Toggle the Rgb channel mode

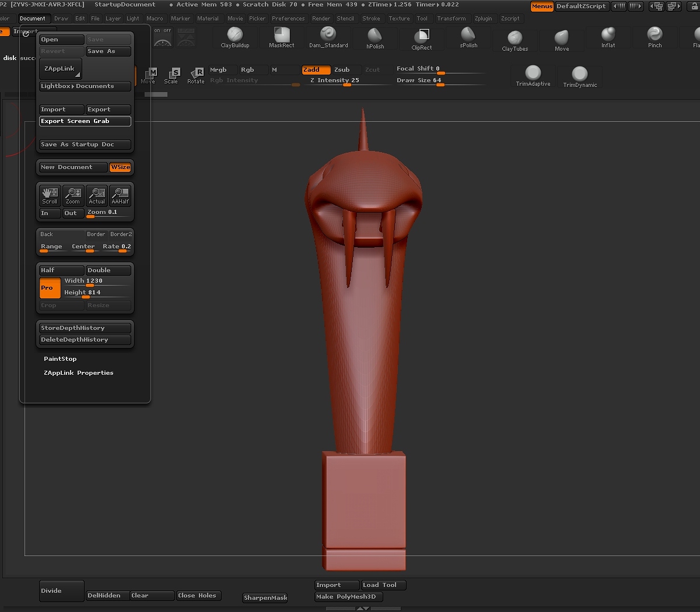point(254,70)
